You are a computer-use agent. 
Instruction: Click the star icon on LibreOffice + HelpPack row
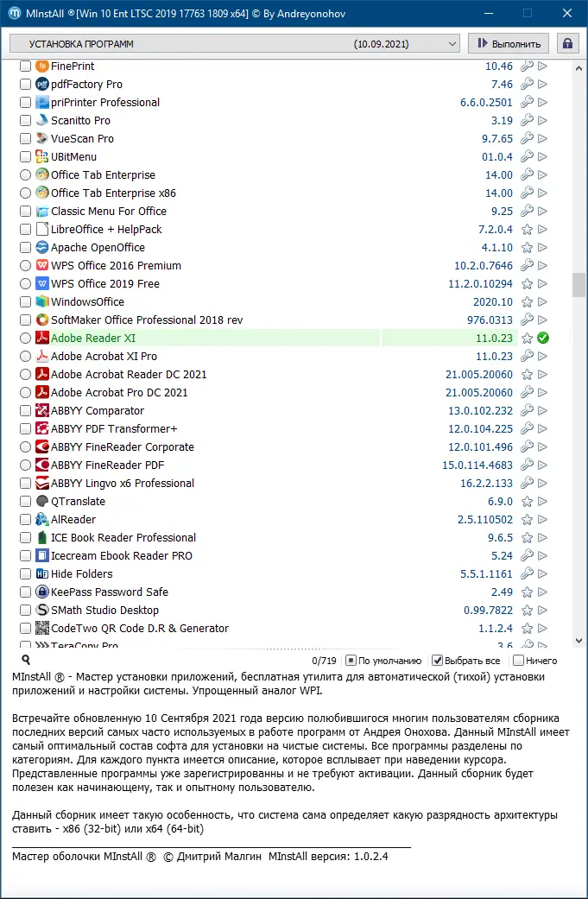527,230
